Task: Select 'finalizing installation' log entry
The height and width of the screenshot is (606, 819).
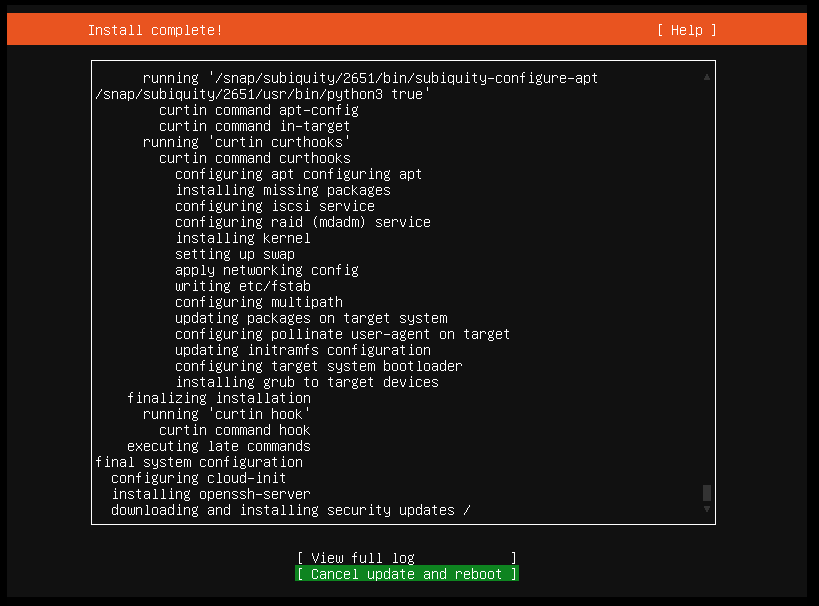Action: [x=219, y=398]
